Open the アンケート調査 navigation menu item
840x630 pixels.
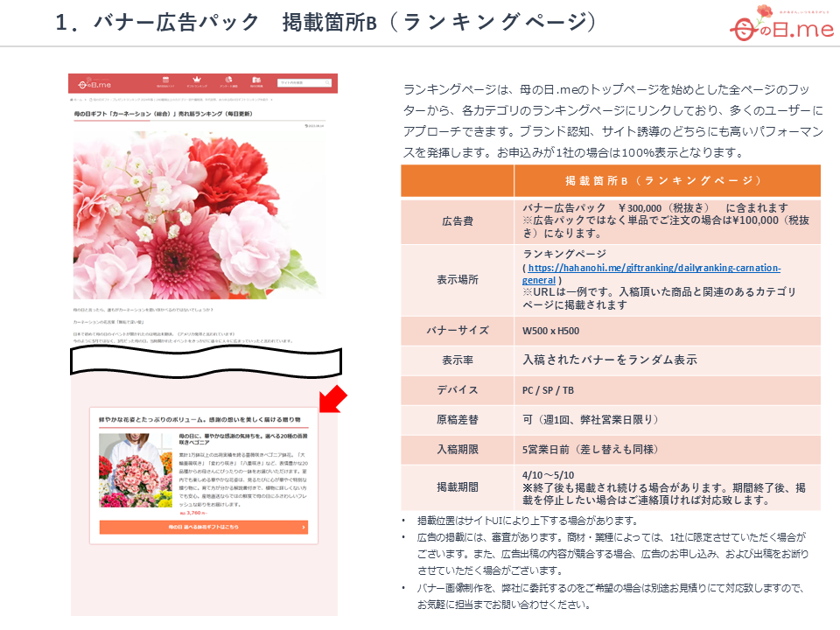click(x=227, y=80)
